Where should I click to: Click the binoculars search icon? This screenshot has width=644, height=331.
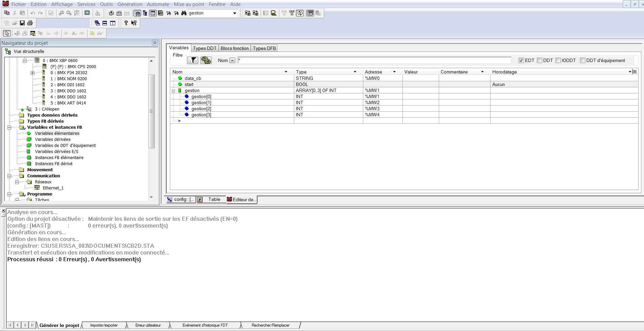pyautogui.click(x=184, y=13)
